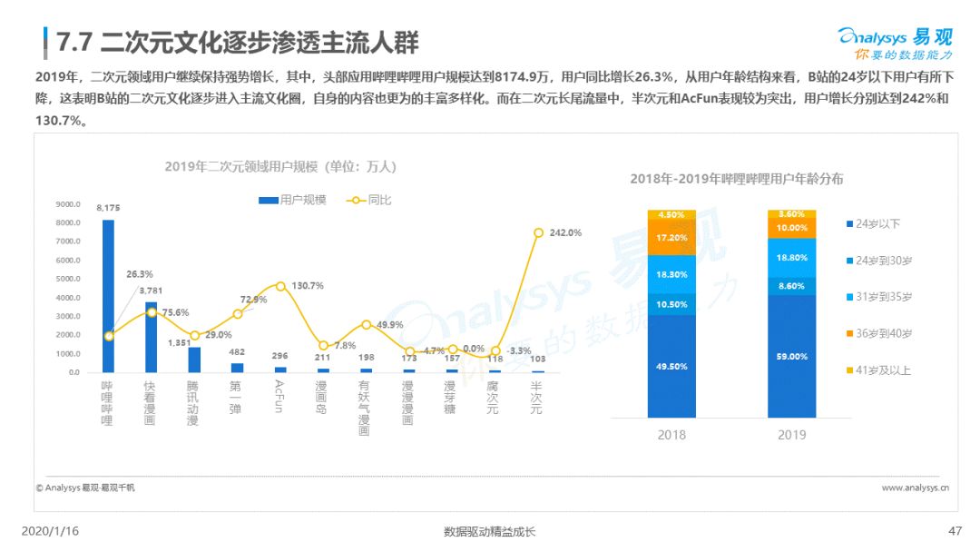This screenshot has width=980, height=552.
Task: Click the chart title 2019年二次元领域用户规模
Action: [280, 166]
